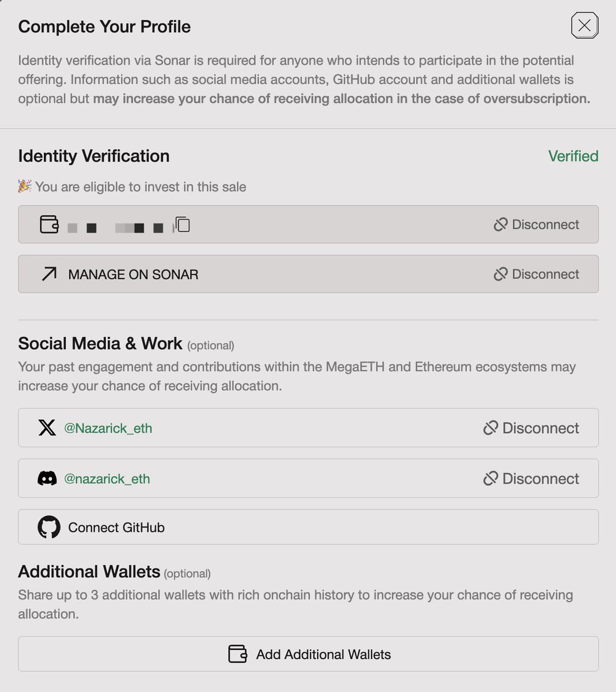
Task: Click the Discord logo icon
Action: coord(47,478)
